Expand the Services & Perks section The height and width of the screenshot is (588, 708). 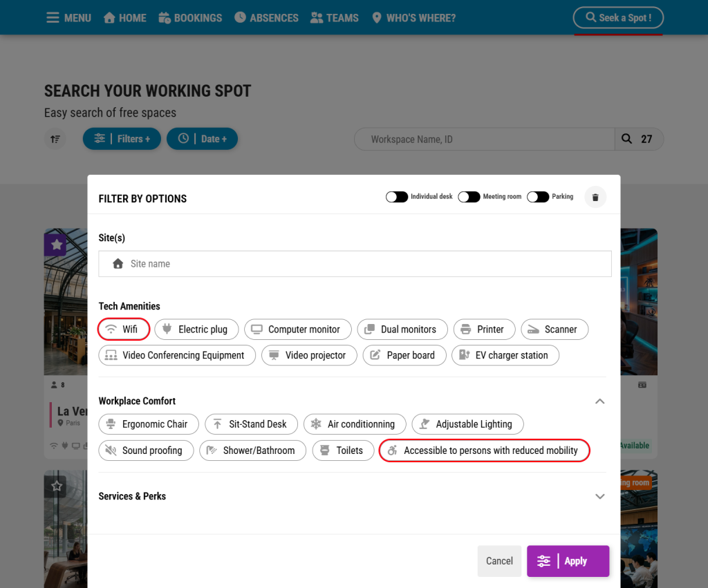pos(599,496)
